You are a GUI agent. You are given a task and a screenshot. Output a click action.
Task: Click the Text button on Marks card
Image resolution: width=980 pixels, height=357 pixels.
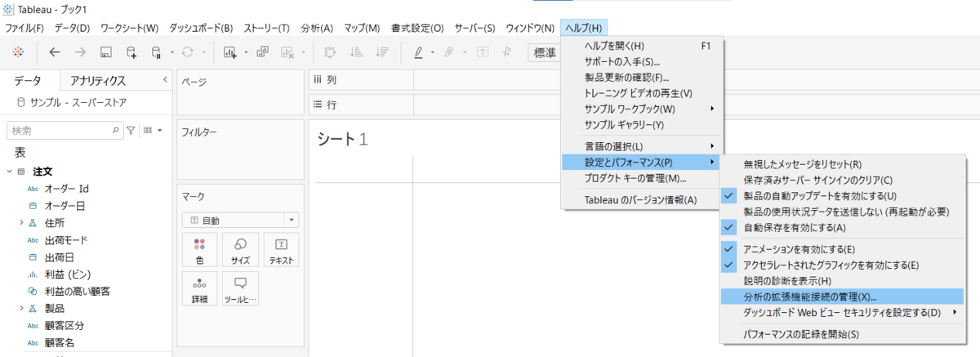(282, 251)
